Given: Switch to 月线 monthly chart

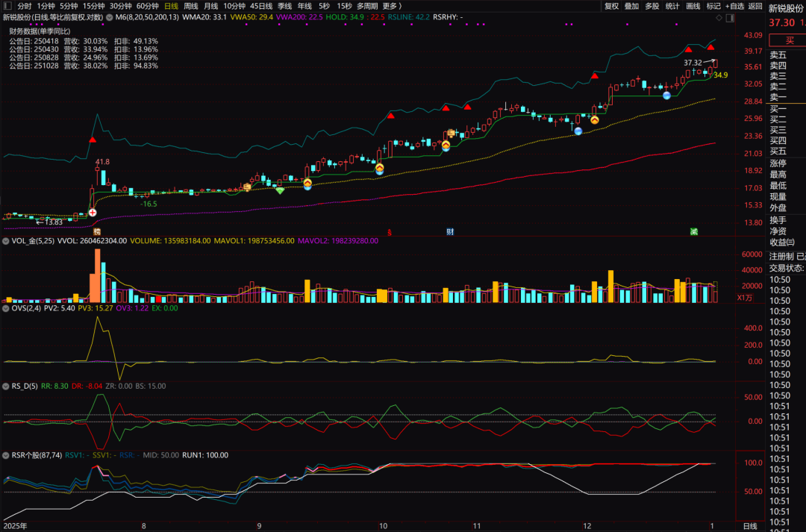Looking at the screenshot, I should pyautogui.click(x=210, y=6).
